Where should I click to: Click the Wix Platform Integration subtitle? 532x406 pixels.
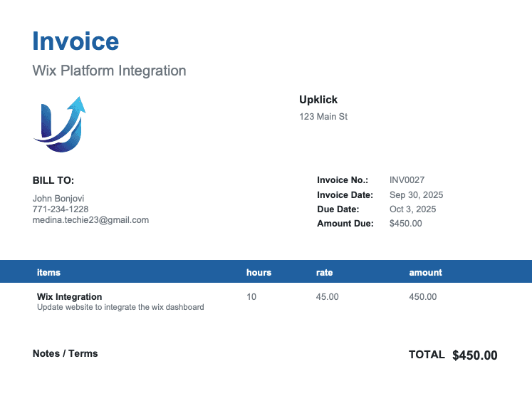109,71
